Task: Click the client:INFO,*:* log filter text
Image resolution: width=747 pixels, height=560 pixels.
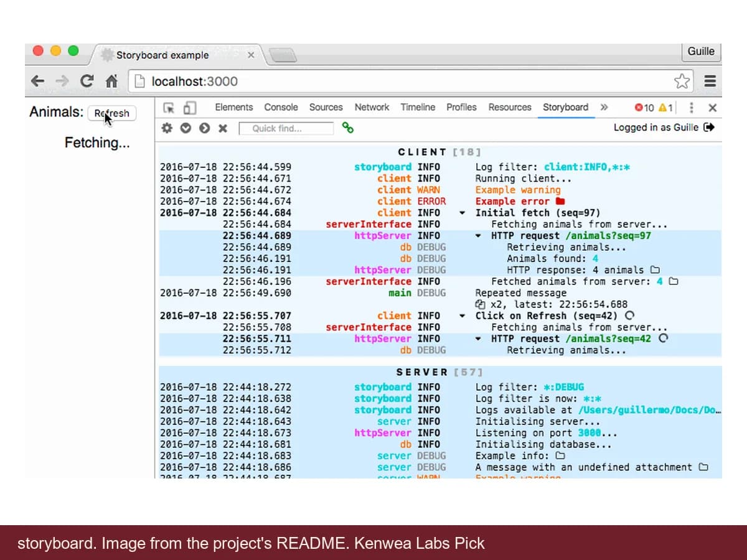Action: [587, 167]
